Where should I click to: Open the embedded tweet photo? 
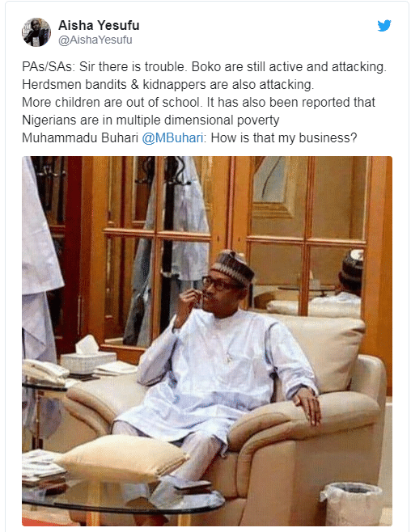click(207, 341)
